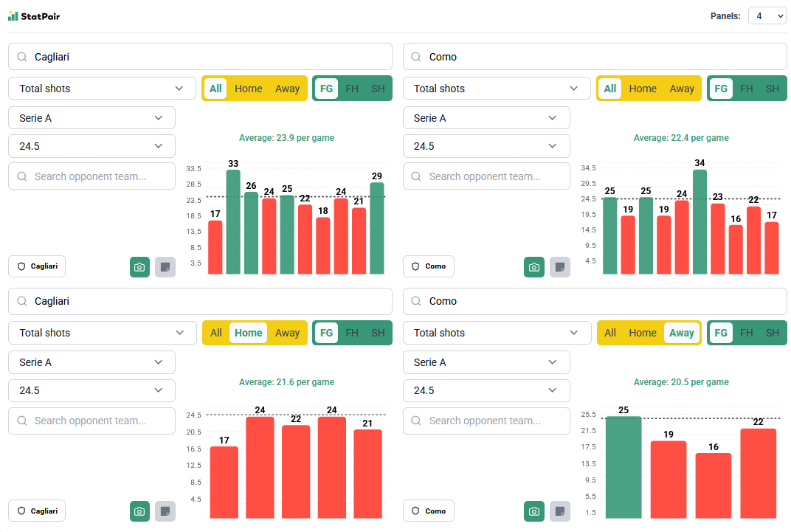This screenshot has height=532, width=791.
Task: Capture the Cagliari Home-games panel with the camera icon
Action: [139, 511]
